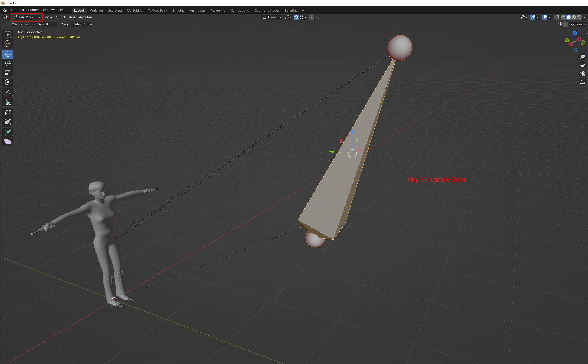Open the Armature menu
Screen dimensions: 588x364
click(86, 17)
